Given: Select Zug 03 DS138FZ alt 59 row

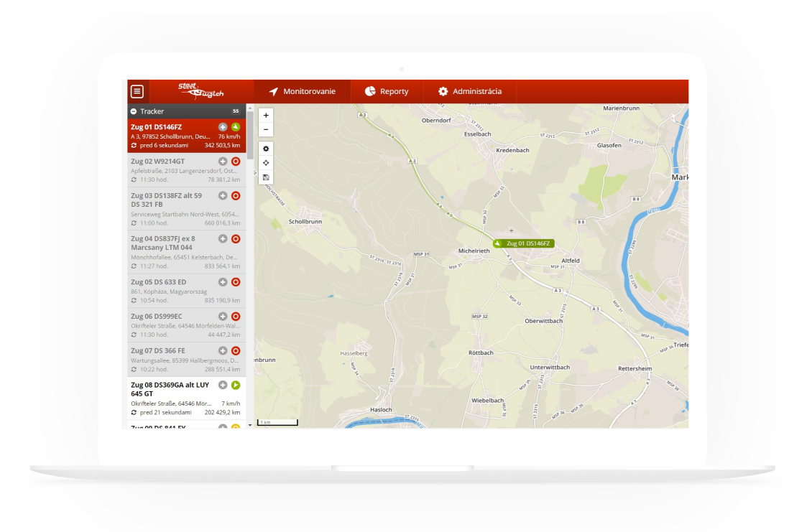Looking at the screenshot, I should pyautogui.click(x=187, y=209).
